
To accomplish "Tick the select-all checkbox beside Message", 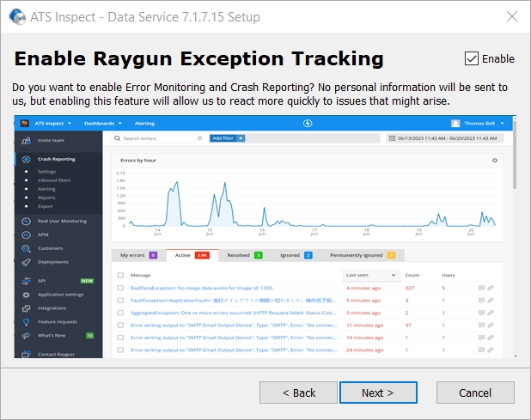I will tap(120, 275).
